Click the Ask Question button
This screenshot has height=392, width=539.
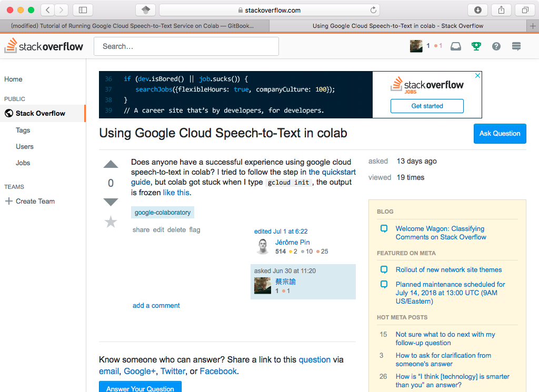click(500, 133)
